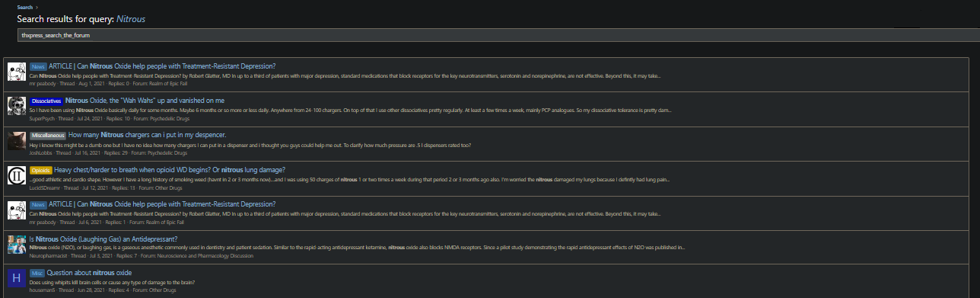Click houseman5's blue letter H avatar
Screen dimensions: 980x298
[17, 279]
